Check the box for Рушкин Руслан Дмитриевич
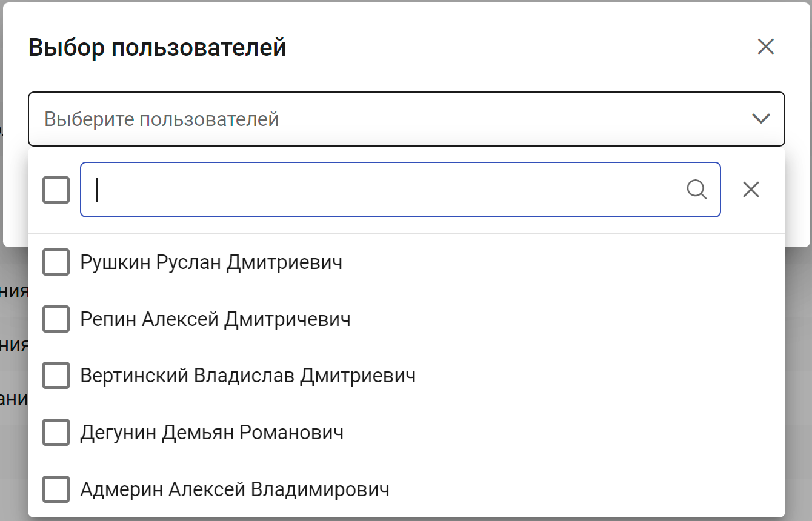Viewport: 812px width, 521px height. tap(56, 262)
